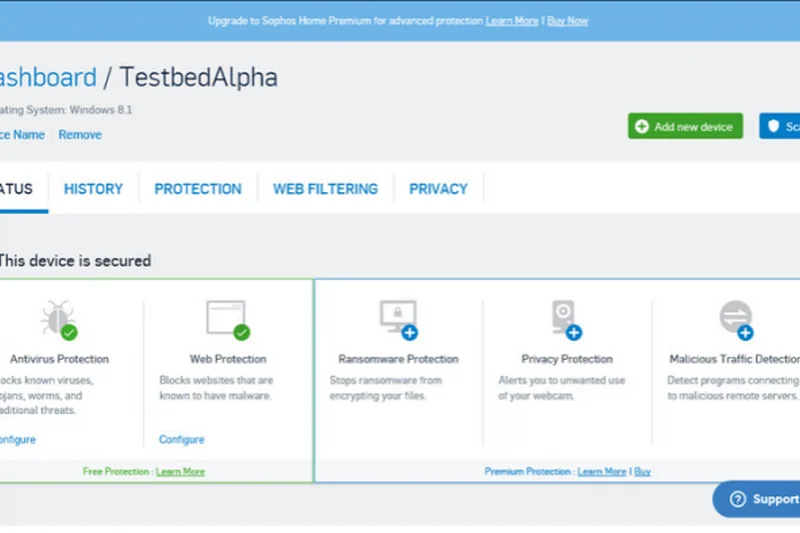800x533 pixels.
Task: Click Buy link next to Premium Protection
Action: (642, 471)
